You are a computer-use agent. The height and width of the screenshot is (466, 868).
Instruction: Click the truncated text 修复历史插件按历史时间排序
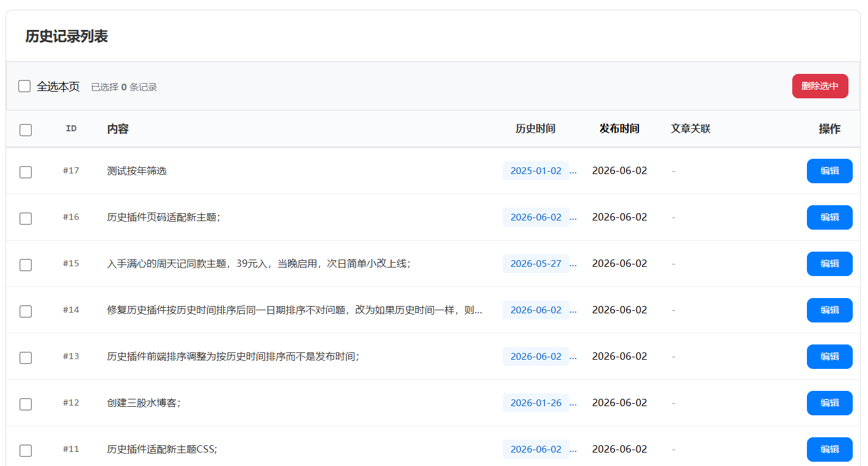tap(294, 310)
